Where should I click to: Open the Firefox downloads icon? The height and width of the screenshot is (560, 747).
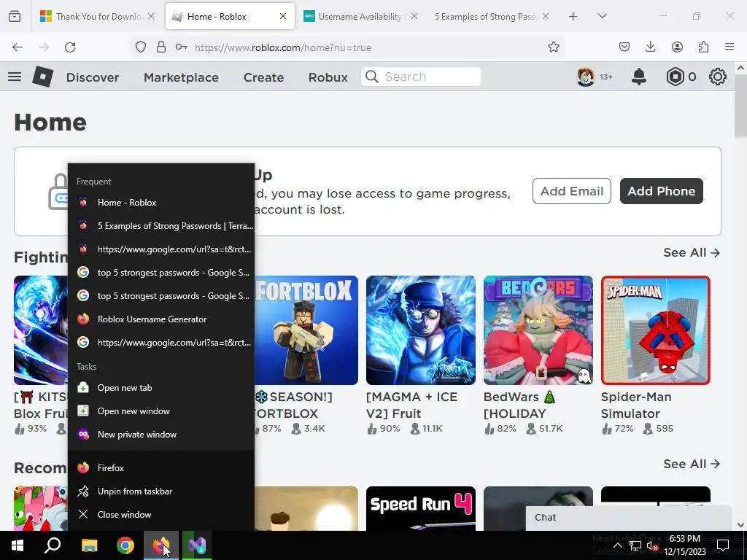(650, 47)
